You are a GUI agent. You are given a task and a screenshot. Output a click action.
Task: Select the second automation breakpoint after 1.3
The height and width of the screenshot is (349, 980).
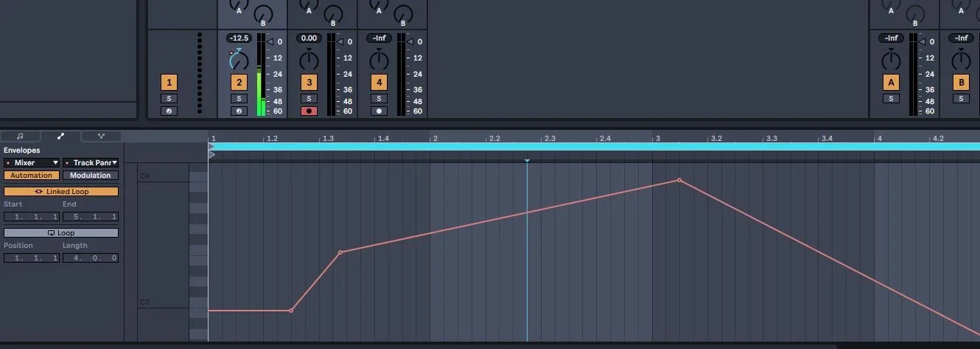tap(340, 252)
